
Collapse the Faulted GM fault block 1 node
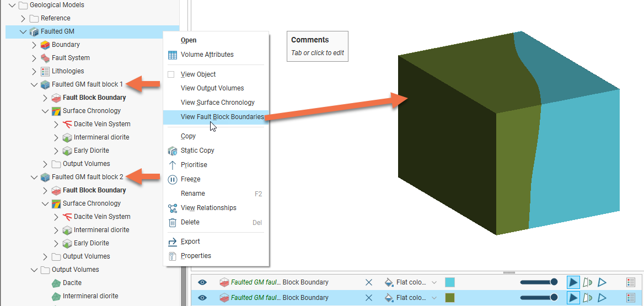coord(34,84)
